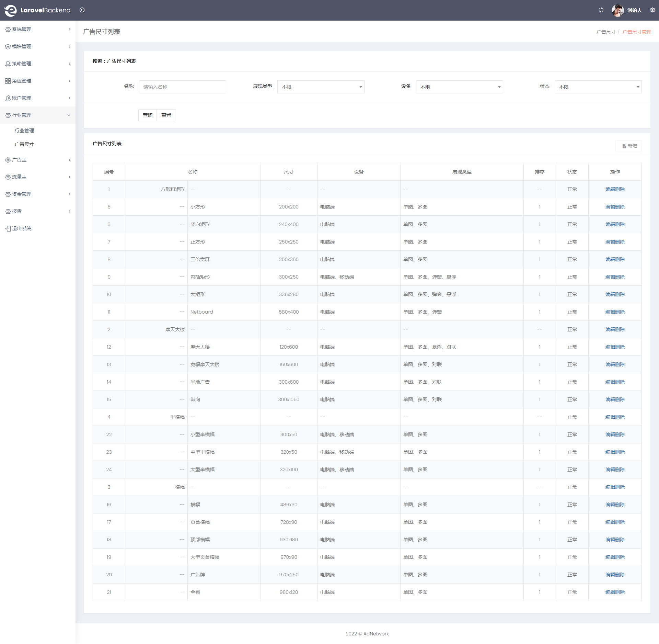Click the 策略管理 sidebar icon

click(8, 64)
